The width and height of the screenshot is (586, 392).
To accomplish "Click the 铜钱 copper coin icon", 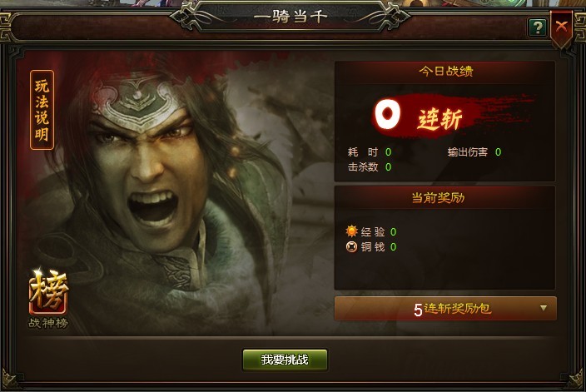I will pos(351,247).
